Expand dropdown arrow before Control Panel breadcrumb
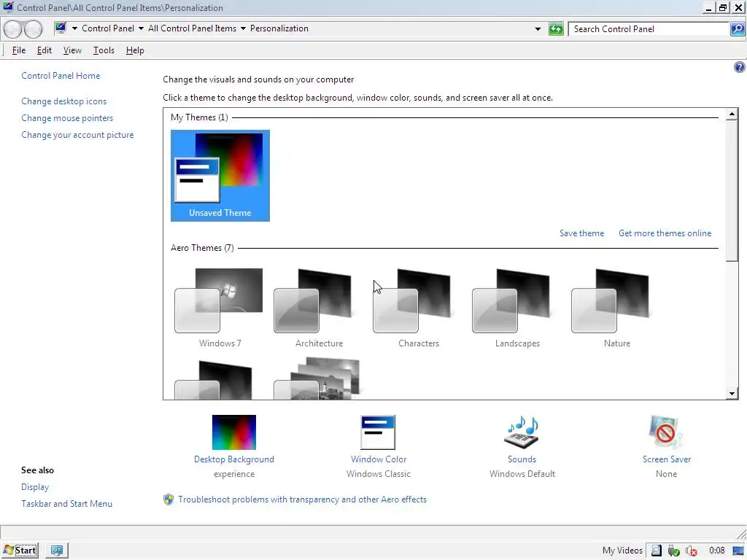747x560 pixels. pyautogui.click(x=75, y=28)
